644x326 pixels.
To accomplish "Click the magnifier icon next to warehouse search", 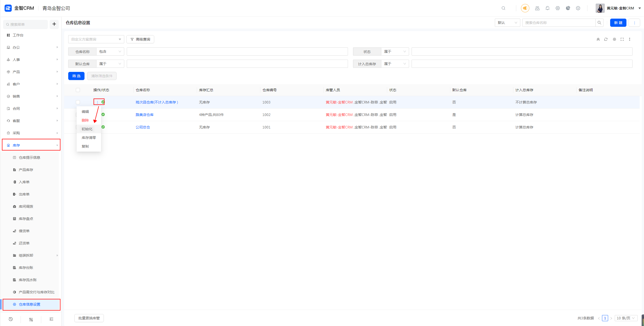I will coord(599,23).
